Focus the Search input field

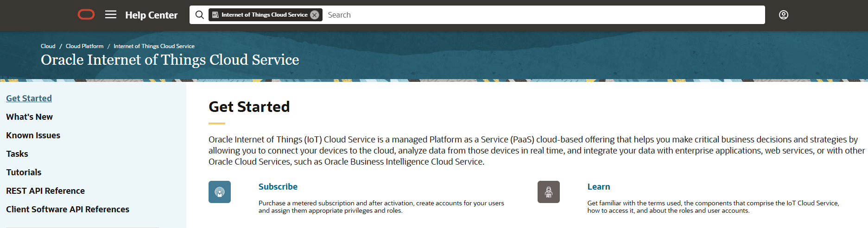543,15
